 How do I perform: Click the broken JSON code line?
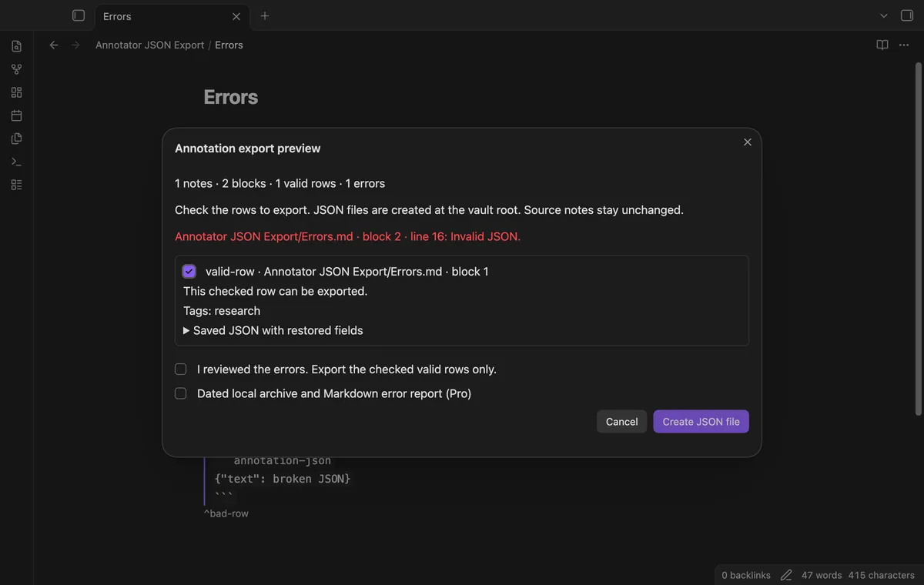[283, 479]
